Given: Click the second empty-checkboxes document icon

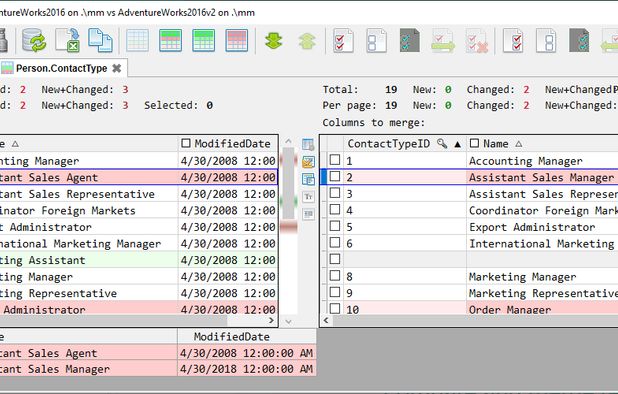Looking at the screenshot, I should (x=546, y=40).
